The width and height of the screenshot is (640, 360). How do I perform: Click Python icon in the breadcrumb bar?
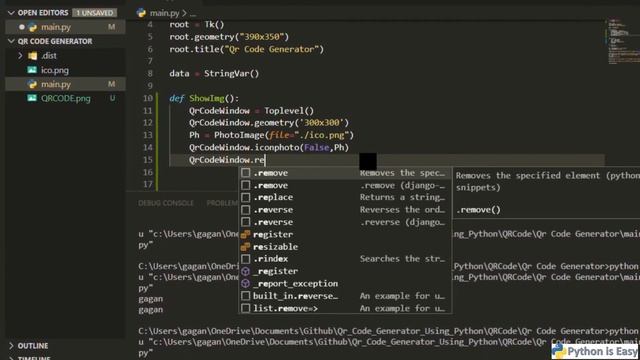click(141, 13)
